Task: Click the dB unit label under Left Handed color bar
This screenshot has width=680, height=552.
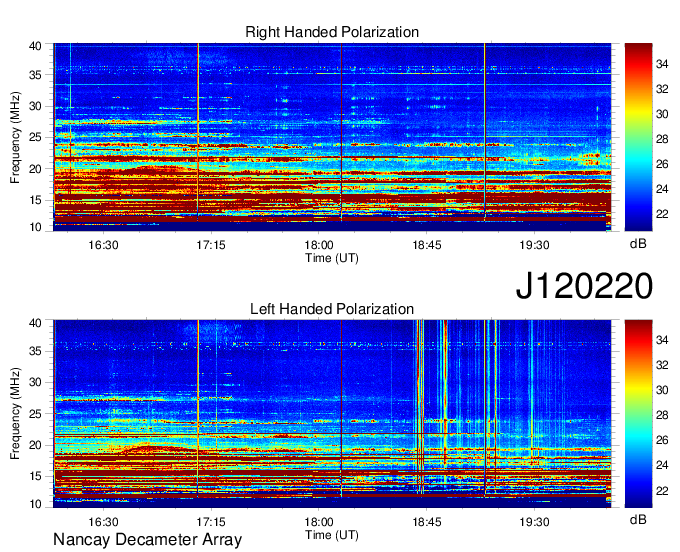Action: [x=638, y=520]
